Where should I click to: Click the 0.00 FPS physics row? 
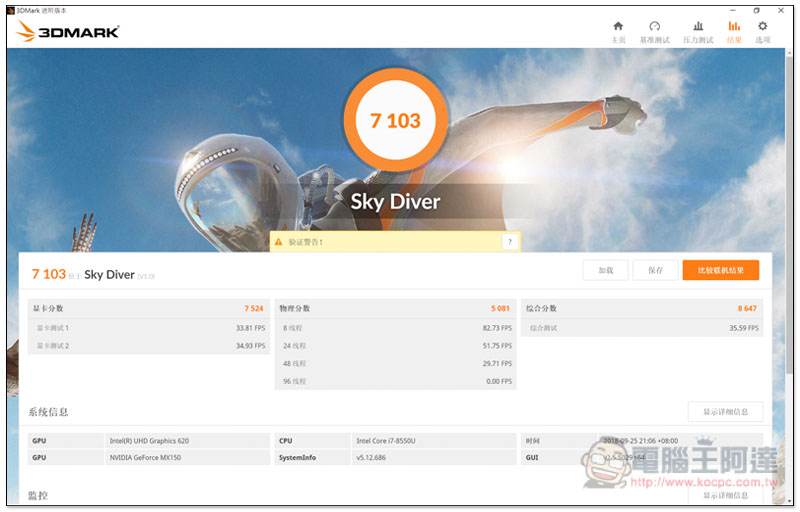395,381
